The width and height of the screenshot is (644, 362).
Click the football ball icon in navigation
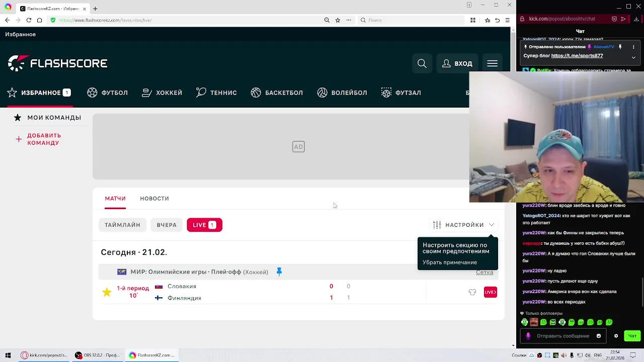coord(92,93)
